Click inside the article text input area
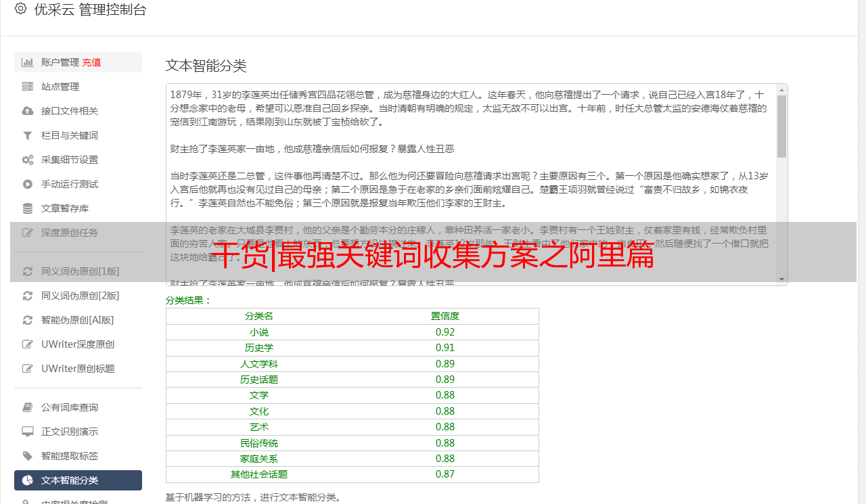866x504 pixels. (472, 185)
